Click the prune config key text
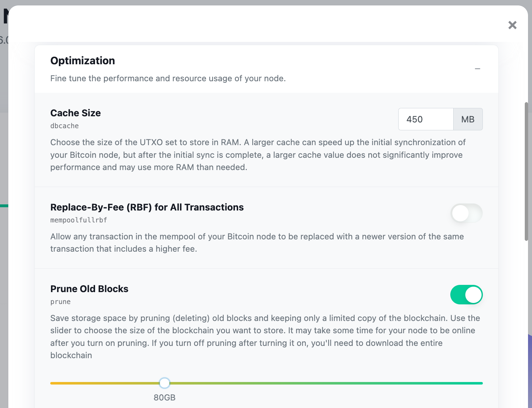Image resolution: width=532 pixels, height=408 pixels. (60, 302)
